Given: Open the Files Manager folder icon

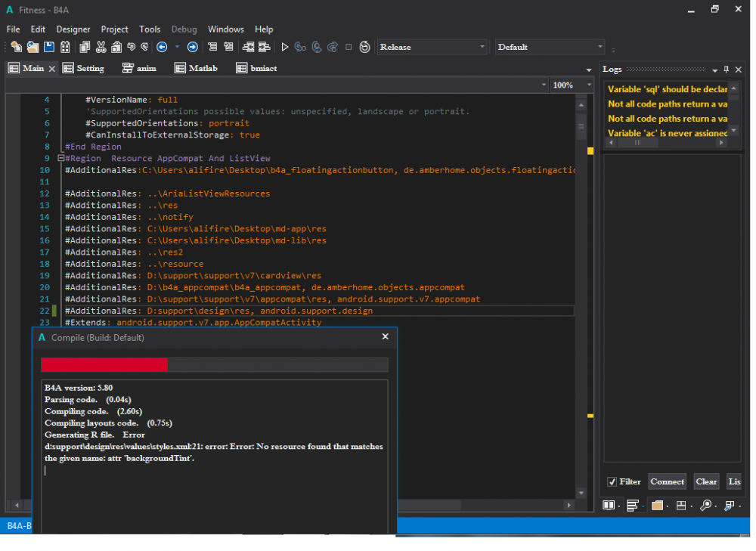Looking at the screenshot, I should tap(657, 505).
